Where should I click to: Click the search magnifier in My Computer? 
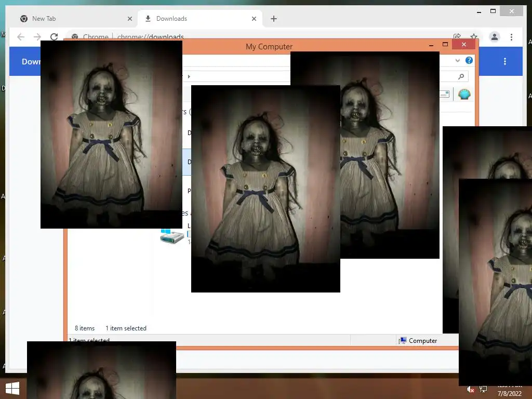point(461,76)
